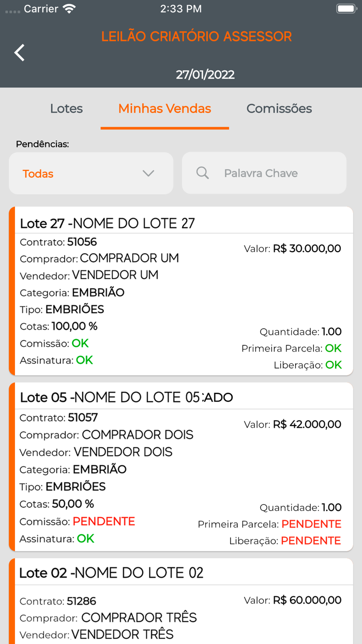Select the Minhas Vendas tab
The width and height of the screenshot is (362, 644).
point(164,109)
